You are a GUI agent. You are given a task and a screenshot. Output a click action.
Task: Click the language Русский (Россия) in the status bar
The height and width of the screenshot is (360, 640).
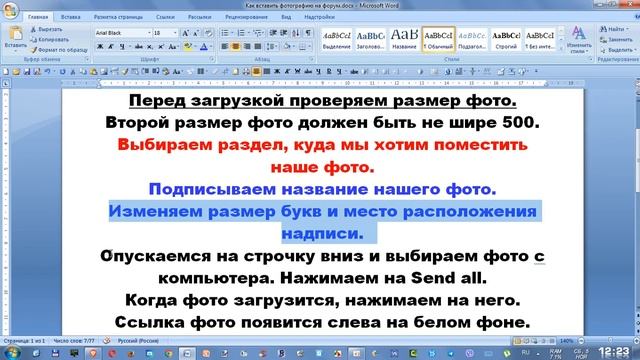[x=138, y=341]
